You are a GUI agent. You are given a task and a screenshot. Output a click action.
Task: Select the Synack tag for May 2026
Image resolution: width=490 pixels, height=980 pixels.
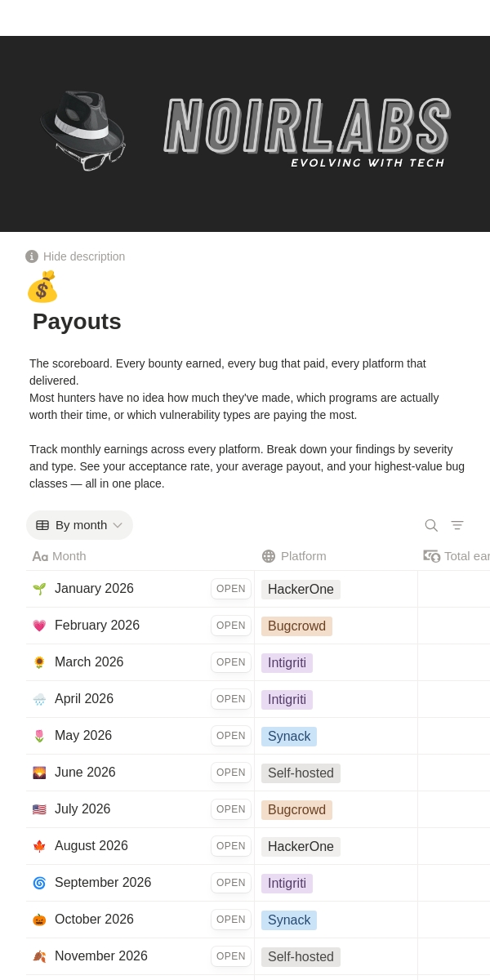click(x=289, y=737)
